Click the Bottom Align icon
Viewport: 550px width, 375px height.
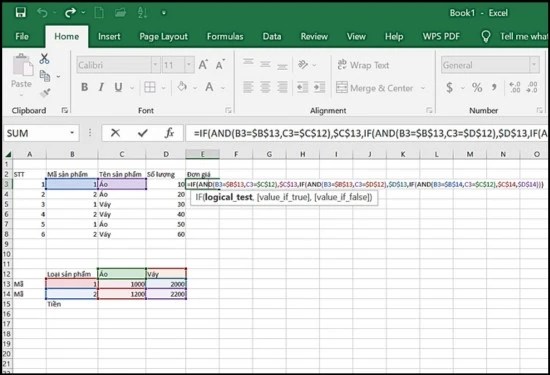[x=282, y=66]
